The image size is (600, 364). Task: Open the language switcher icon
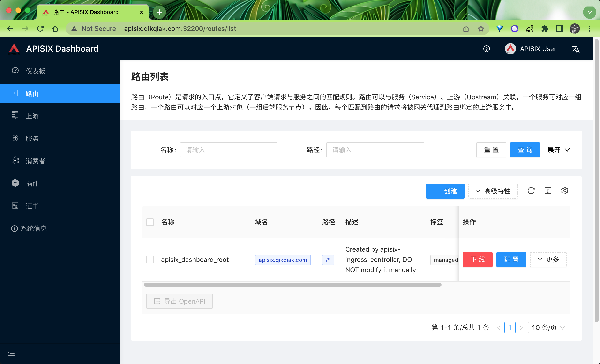tap(575, 49)
